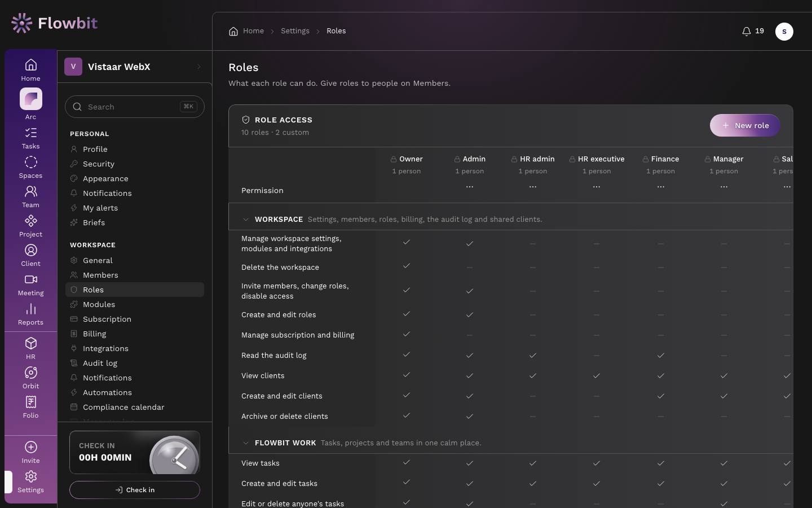Open Security under Personal settings
The image size is (812, 508).
(135, 164)
